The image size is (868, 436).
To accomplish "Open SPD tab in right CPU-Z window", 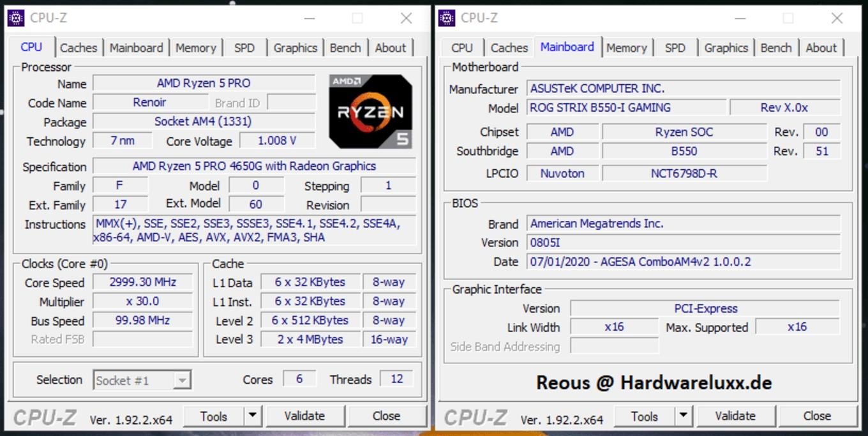I will pos(675,48).
